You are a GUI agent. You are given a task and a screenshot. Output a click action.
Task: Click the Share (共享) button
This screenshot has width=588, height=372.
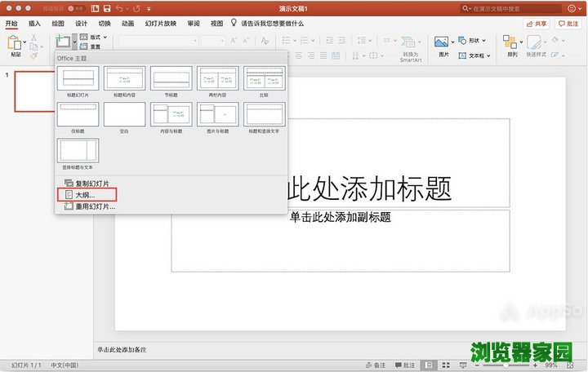point(536,24)
